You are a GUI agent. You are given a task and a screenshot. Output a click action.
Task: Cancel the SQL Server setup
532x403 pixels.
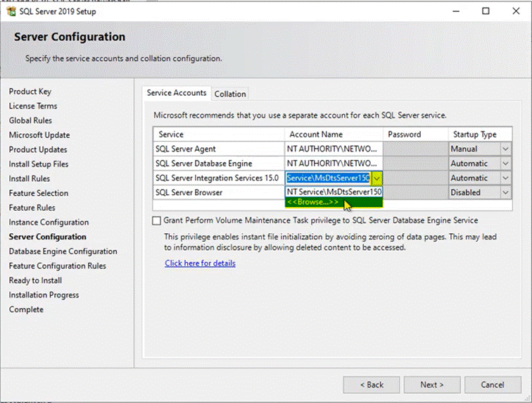tap(493, 385)
